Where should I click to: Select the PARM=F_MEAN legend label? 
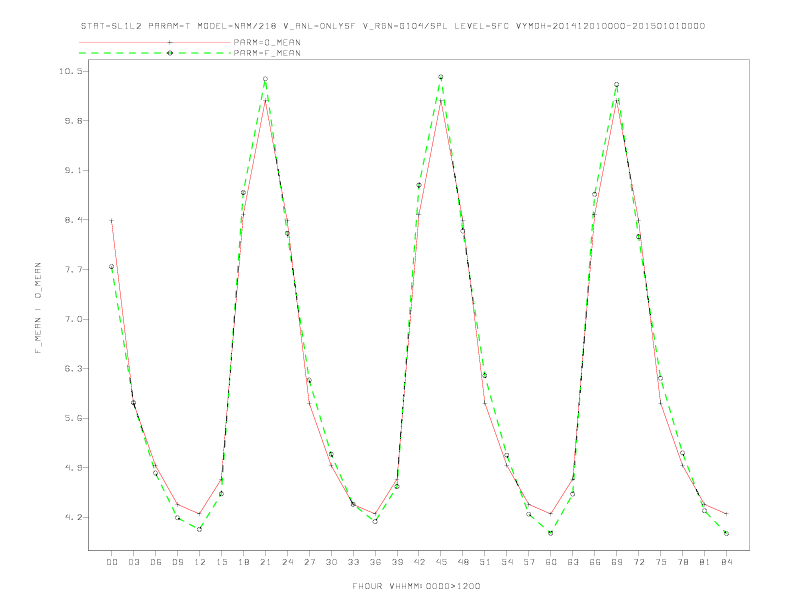coord(267,53)
